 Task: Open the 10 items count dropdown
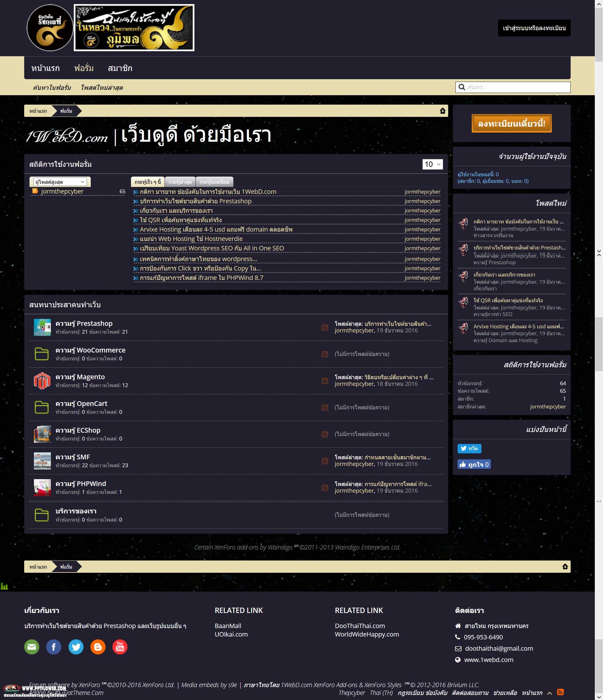432,164
